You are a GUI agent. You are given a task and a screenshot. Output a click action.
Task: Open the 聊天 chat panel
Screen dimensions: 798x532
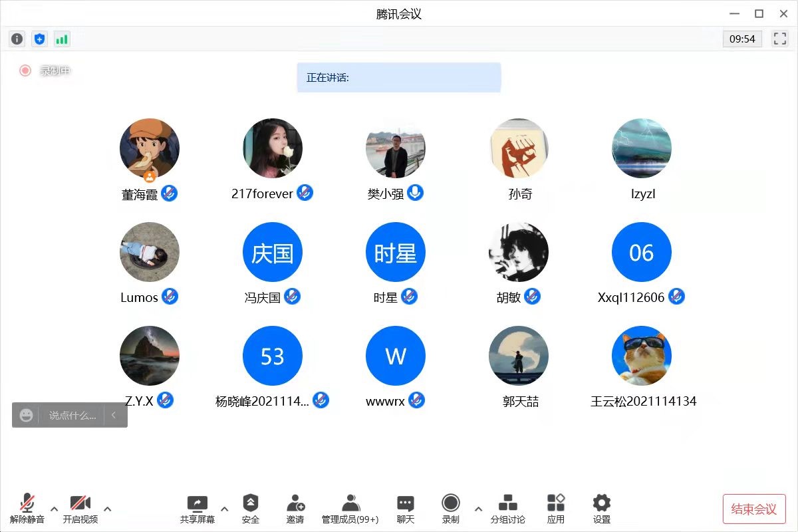(x=406, y=509)
